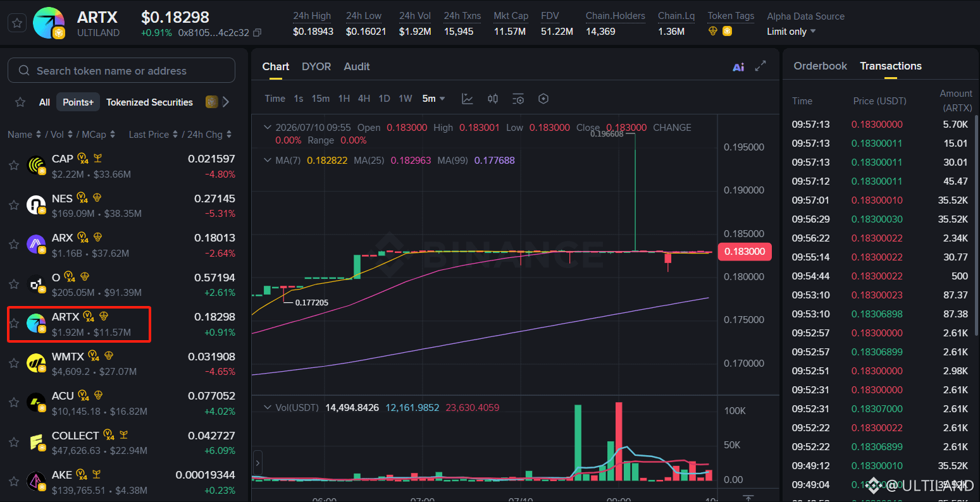Change the candlestick chart type
Screen dimensions: 980x502
[x=493, y=99]
